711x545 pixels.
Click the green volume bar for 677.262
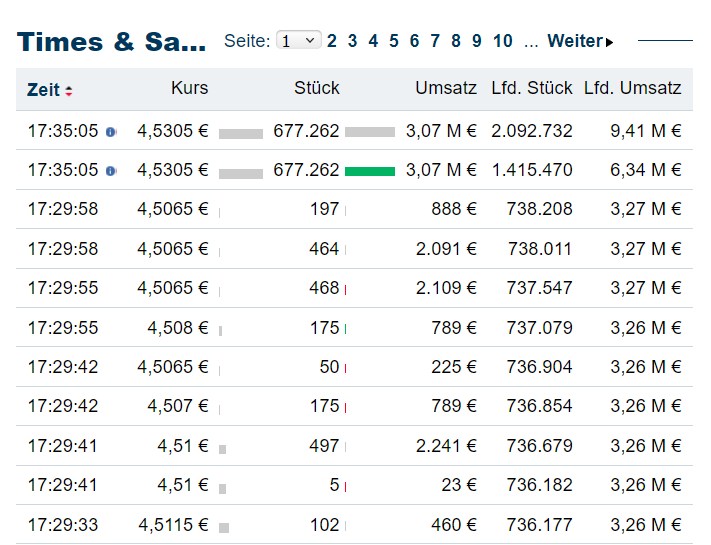coord(370,171)
